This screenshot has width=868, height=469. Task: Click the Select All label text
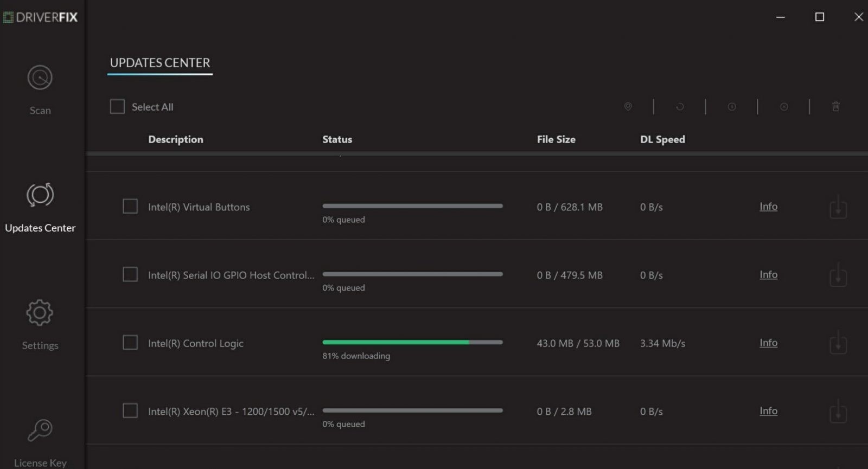click(152, 107)
